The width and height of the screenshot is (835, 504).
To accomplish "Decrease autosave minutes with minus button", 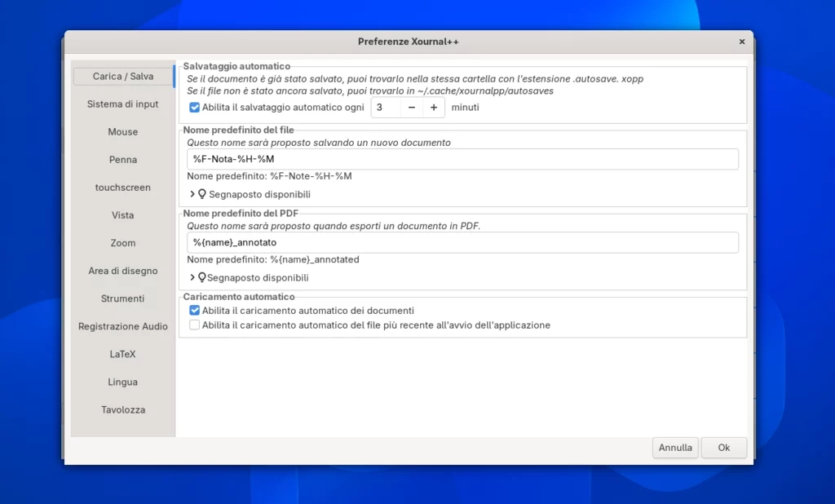I will click(x=412, y=107).
